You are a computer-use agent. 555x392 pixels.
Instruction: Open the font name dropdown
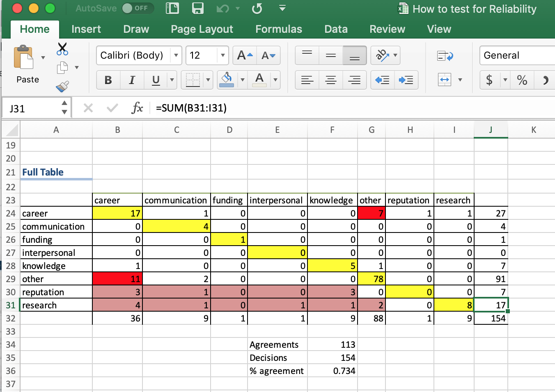[176, 55]
